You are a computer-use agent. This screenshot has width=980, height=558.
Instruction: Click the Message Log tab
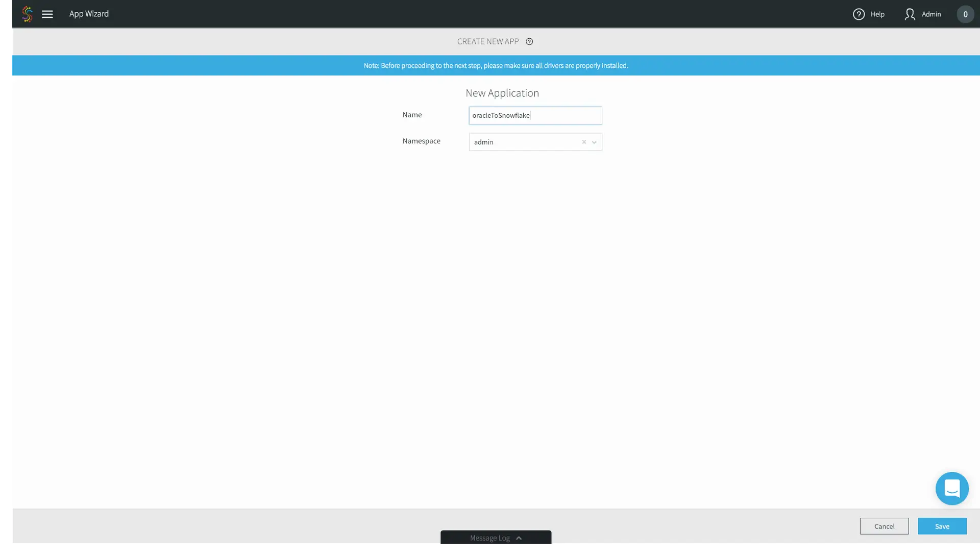coord(489,538)
